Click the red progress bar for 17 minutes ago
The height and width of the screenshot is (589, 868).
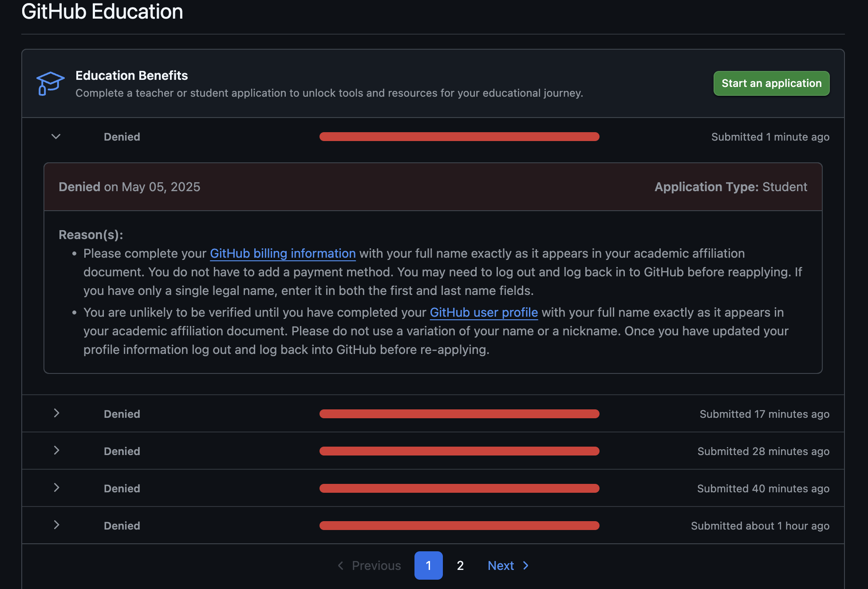point(459,414)
